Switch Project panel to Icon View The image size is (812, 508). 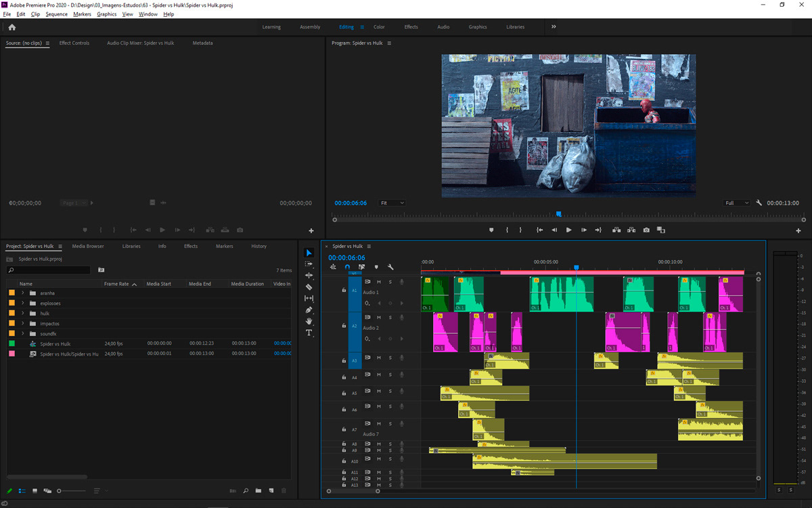[x=35, y=491]
